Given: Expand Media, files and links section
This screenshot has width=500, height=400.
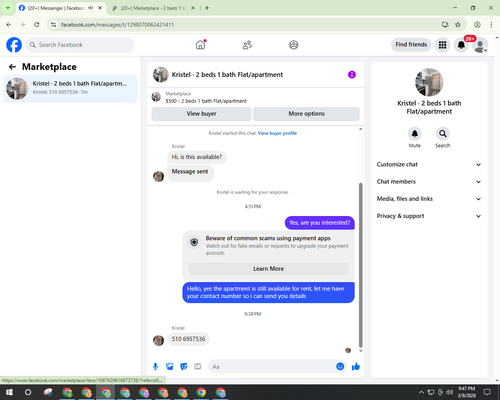Looking at the screenshot, I should [429, 199].
